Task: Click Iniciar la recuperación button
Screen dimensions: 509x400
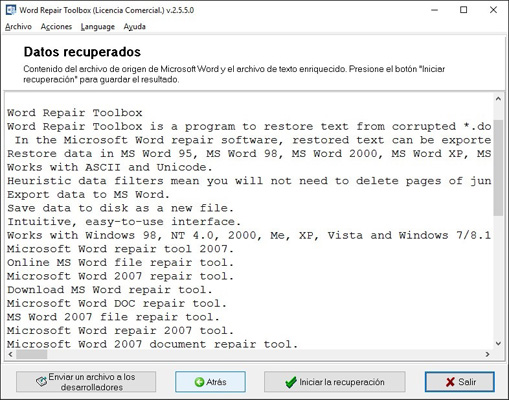Action: click(335, 382)
